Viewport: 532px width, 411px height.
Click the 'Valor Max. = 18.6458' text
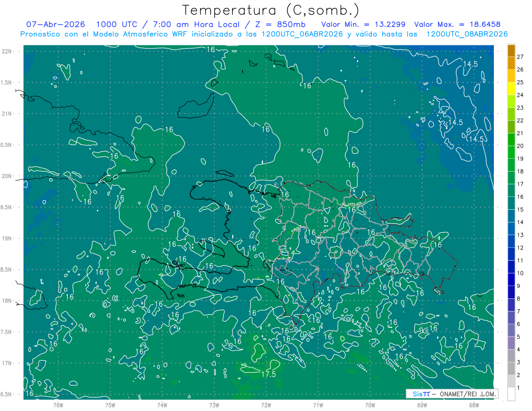[458, 24]
